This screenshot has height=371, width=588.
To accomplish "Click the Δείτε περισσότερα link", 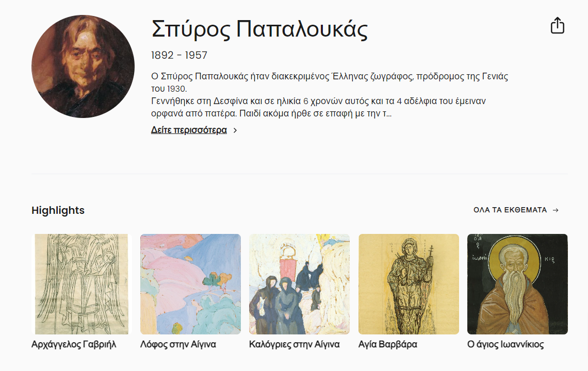I will click(189, 130).
